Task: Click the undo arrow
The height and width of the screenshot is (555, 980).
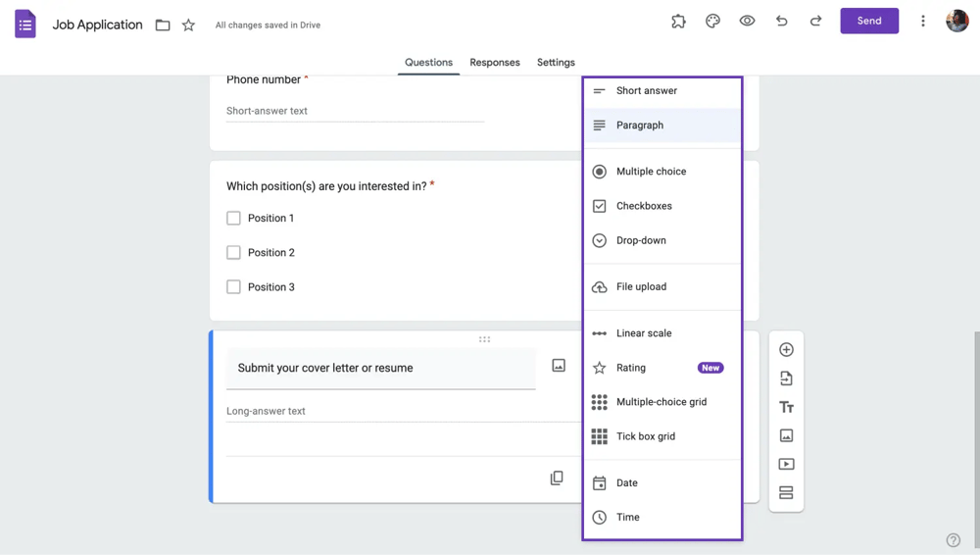Action: click(x=781, y=21)
